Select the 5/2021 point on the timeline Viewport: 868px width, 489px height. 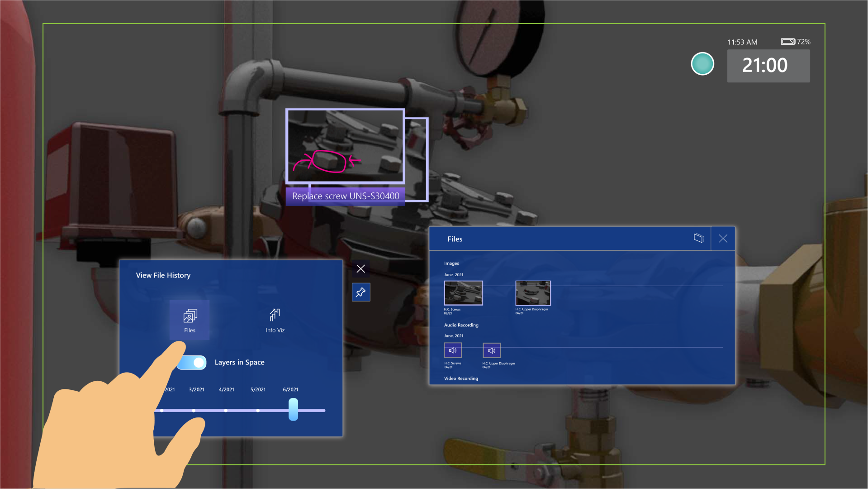[258, 411]
